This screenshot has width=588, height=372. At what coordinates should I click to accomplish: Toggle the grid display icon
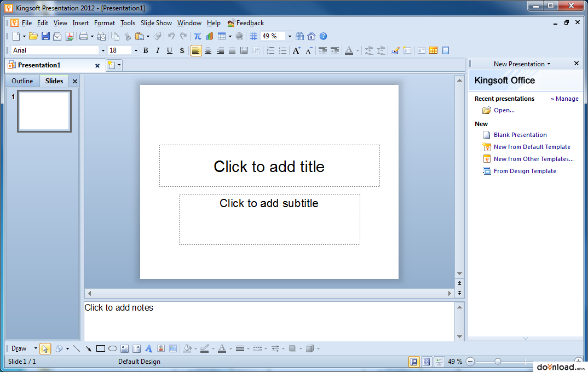253,36
